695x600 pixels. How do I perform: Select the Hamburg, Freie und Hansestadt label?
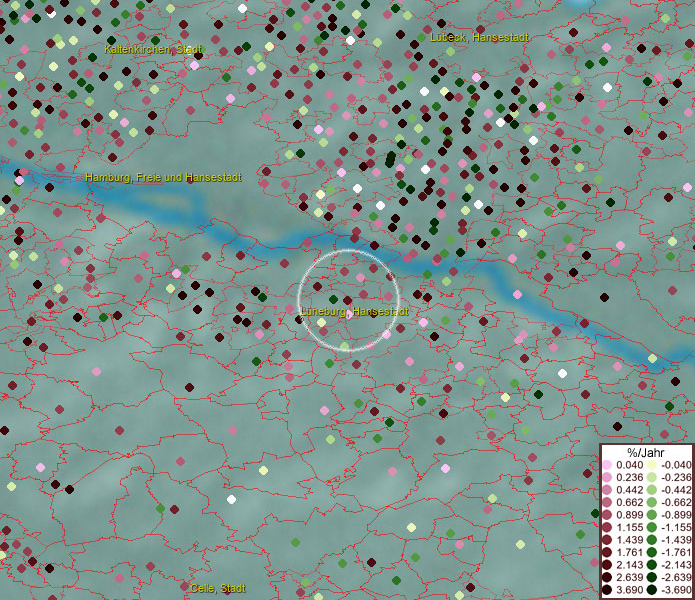pos(163,177)
